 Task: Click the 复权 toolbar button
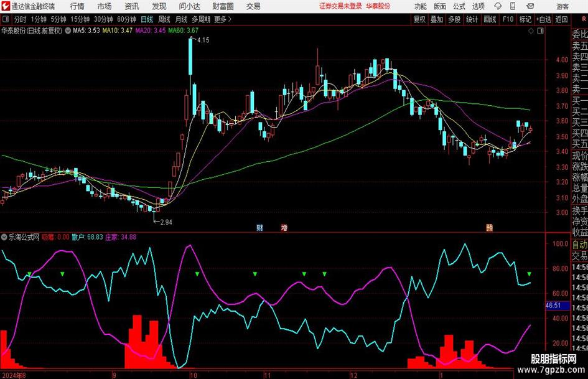tap(419, 19)
